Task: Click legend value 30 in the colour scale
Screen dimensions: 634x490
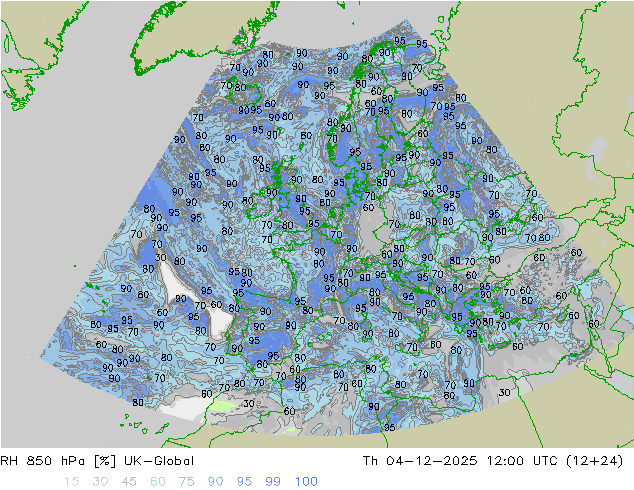Action: click(x=100, y=482)
